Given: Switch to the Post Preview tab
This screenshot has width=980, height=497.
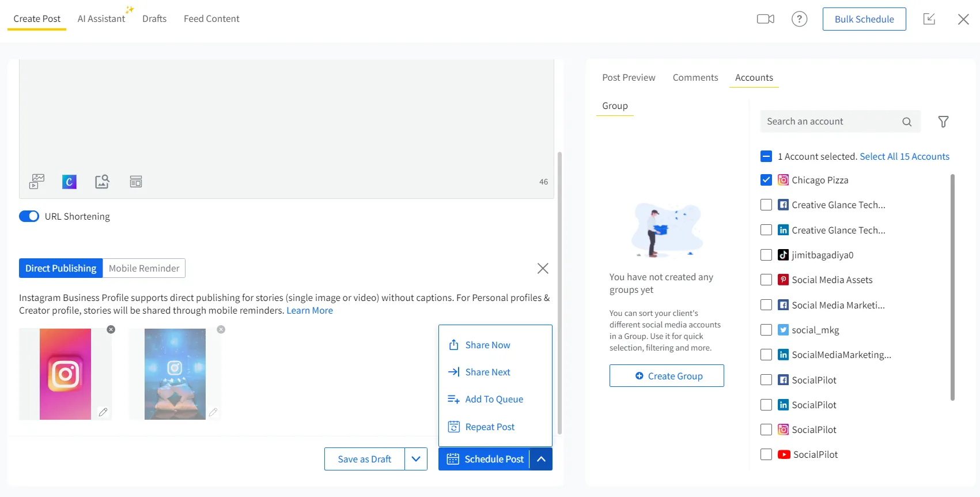Looking at the screenshot, I should [x=629, y=77].
